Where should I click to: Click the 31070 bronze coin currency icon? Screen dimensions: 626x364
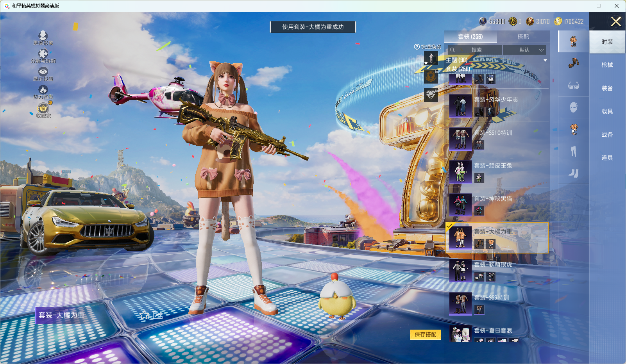click(x=530, y=21)
